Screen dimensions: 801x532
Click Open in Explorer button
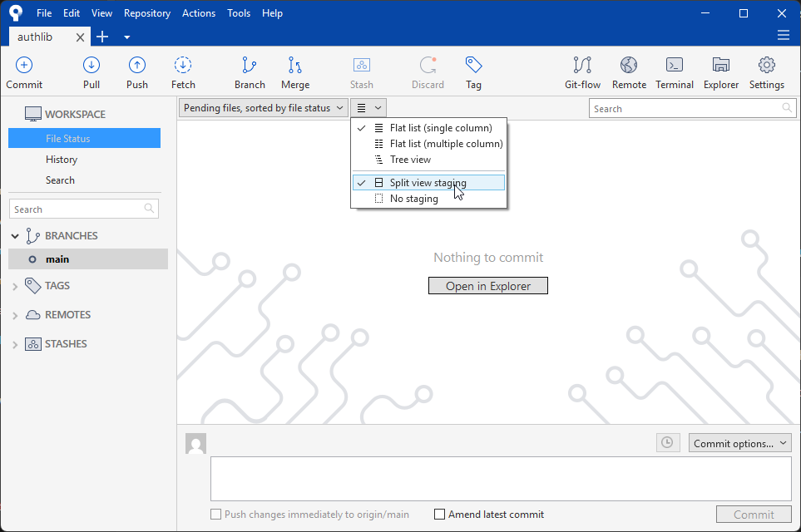[488, 286]
